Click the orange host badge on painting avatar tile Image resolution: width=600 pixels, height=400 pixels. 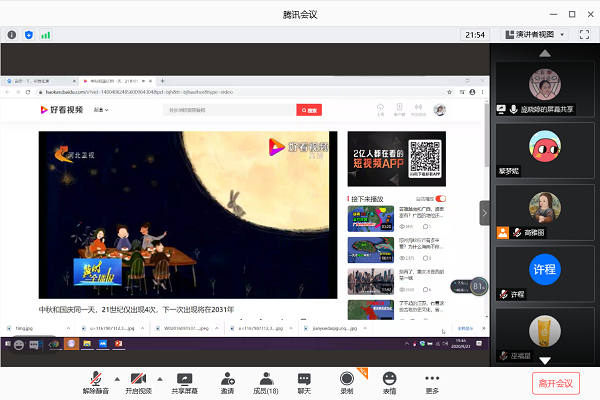pyautogui.click(x=503, y=232)
